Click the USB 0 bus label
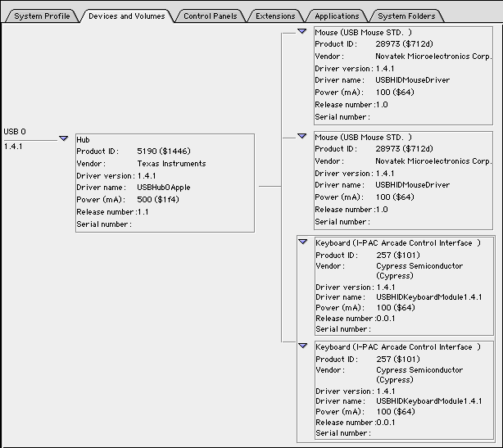Screen dimensions: 503x448 (15, 132)
